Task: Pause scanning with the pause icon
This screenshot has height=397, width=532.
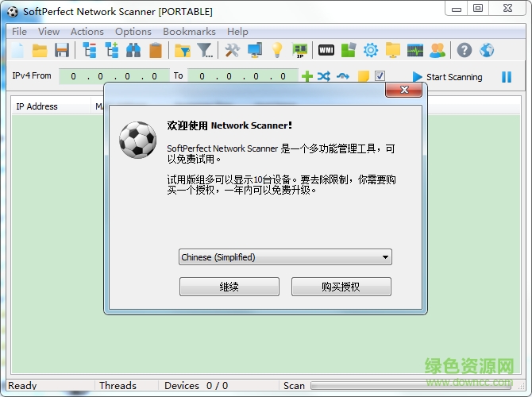Action: [507, 77]
